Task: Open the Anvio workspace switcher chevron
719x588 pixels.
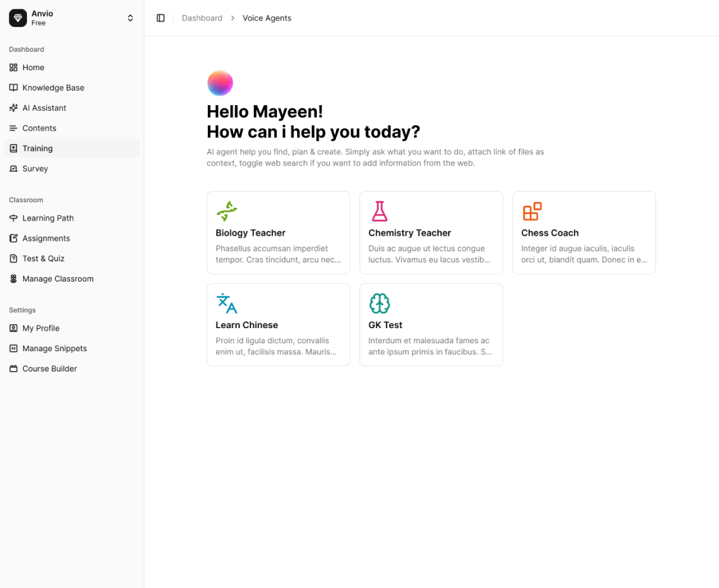Action: click(x=130, y=18)
